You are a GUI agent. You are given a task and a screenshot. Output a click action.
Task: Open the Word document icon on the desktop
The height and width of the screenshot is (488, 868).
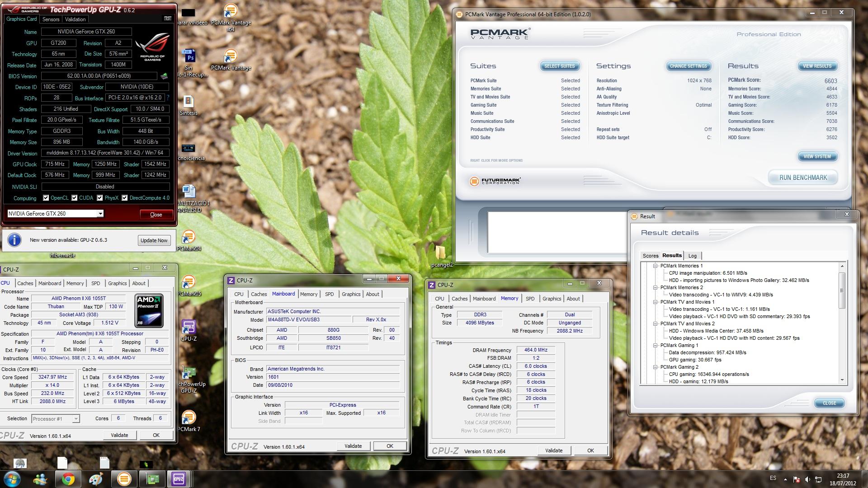pos(189,192)
